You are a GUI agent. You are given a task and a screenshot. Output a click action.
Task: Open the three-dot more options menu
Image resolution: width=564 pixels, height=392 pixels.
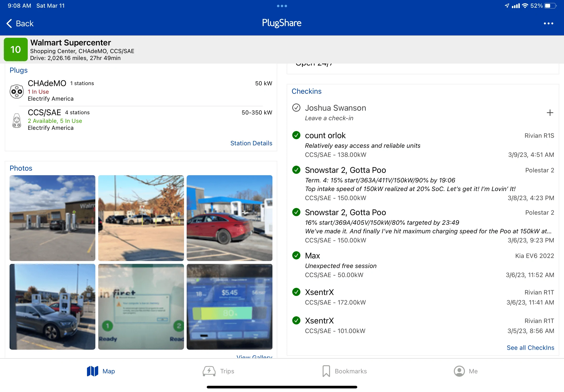click(548, 24)
